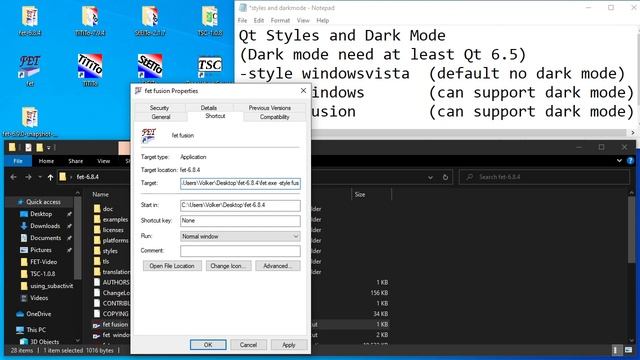Switch to the General tab

[161, 117]
